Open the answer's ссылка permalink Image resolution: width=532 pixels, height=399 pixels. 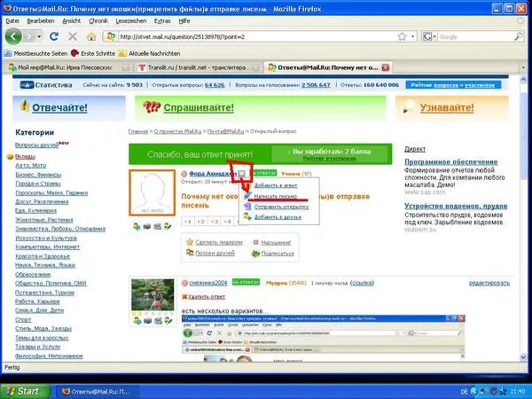(362, 283)
